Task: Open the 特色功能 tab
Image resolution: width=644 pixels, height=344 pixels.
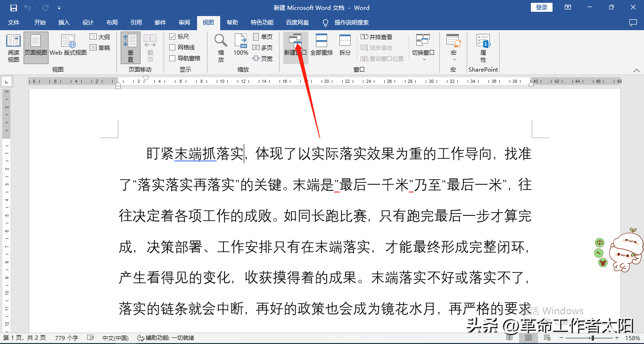Action: pos(262,23)
